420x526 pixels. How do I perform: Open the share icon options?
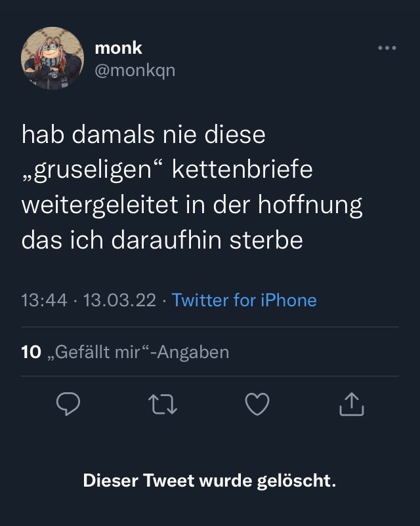(x=351, y=405)
